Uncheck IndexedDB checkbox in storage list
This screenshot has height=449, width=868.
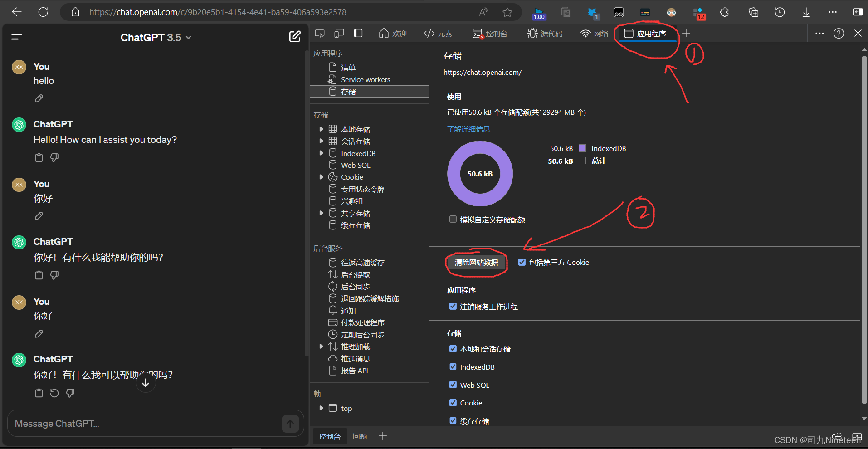453,366
